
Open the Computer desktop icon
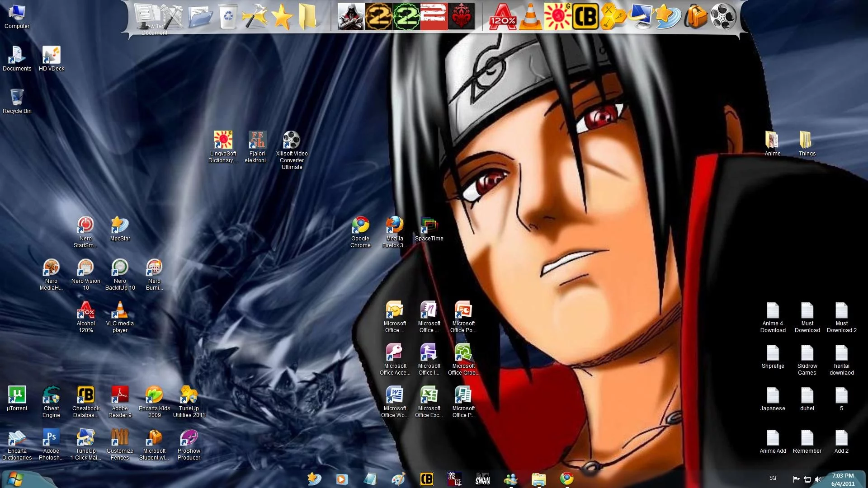(x=17, y=17)
